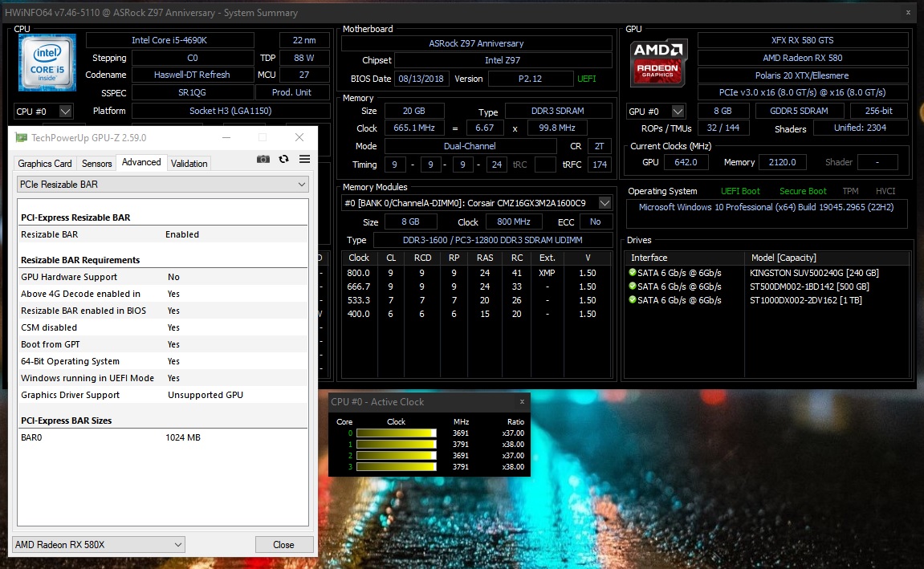Click the KINGSTON drive green status icon
This screenshot has width=924, height=569.
click(x=633, y=272)
